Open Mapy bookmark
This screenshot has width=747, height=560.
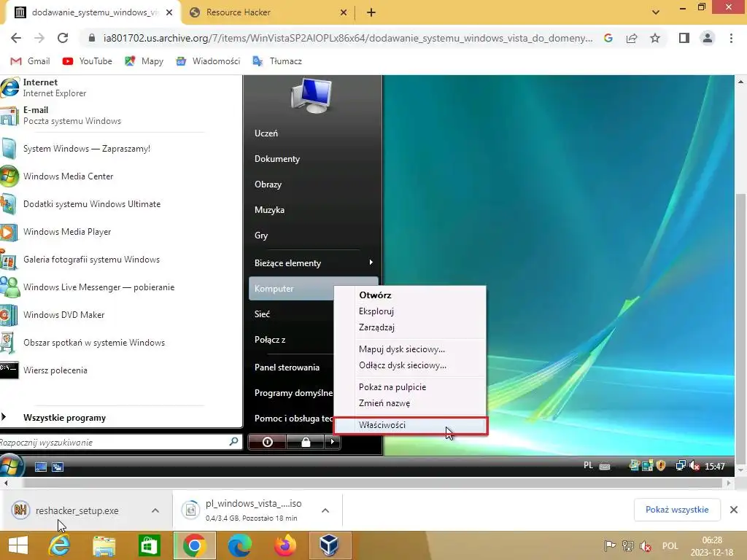(x=144, y=61)
